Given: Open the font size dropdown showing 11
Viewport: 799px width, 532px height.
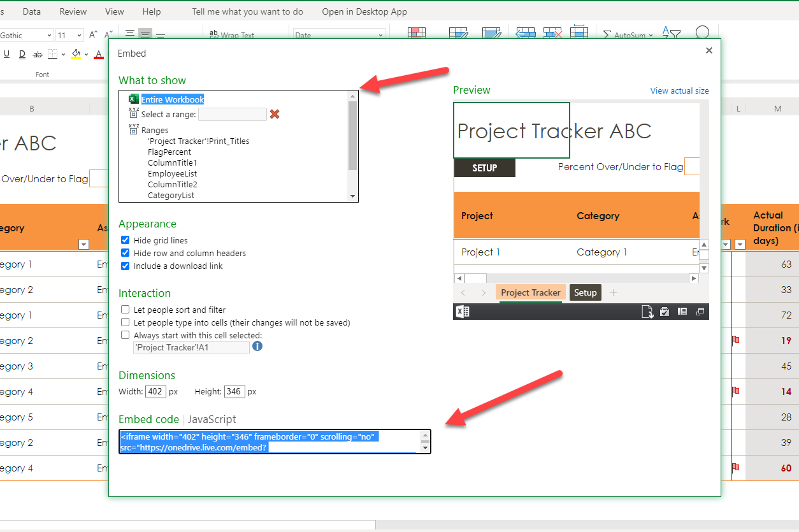Looking at the screenshot, I should [x=78, y=36].
